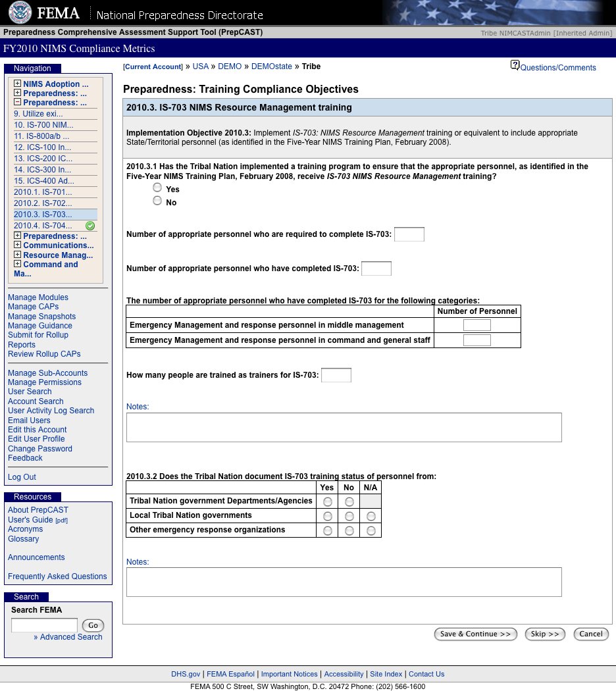Mark Yes for Tribal Nation government Departments/Agencies
Viewport: 616px width, 691px height.
point(327,502)
